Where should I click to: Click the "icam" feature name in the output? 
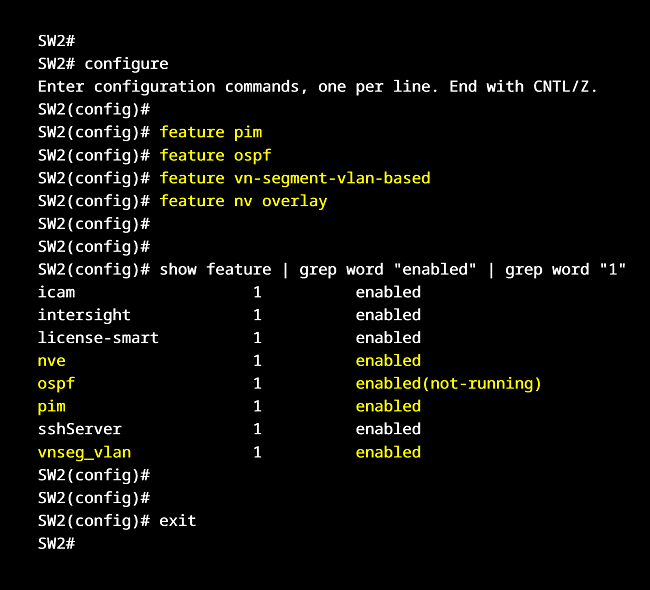pos(56,292)
